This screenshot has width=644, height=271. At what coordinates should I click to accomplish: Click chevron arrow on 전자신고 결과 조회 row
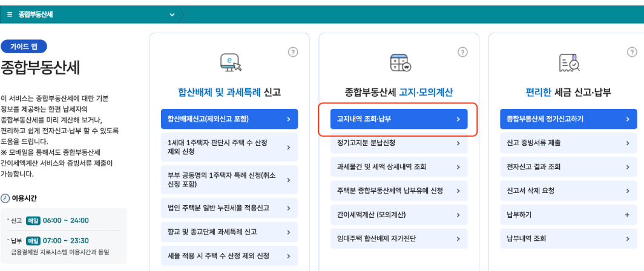coord(628,167)
